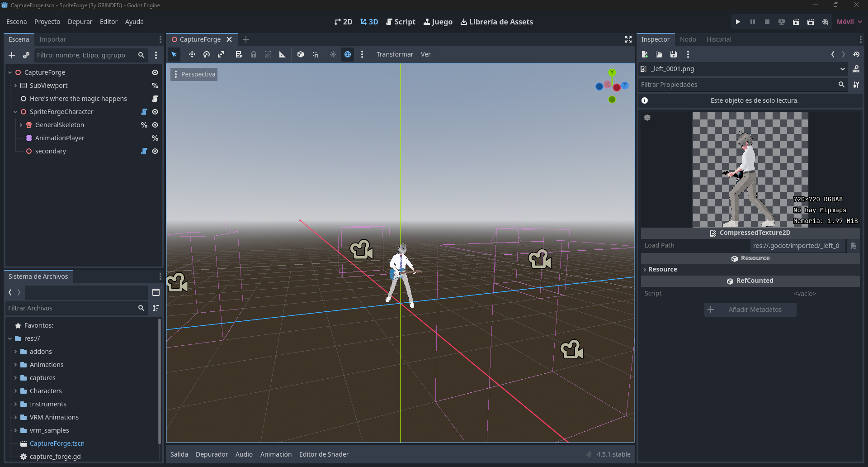Select the Move mode tool in viewport toolbar
The width and height of the screenshot is (868, 467).
pos(192,54)
